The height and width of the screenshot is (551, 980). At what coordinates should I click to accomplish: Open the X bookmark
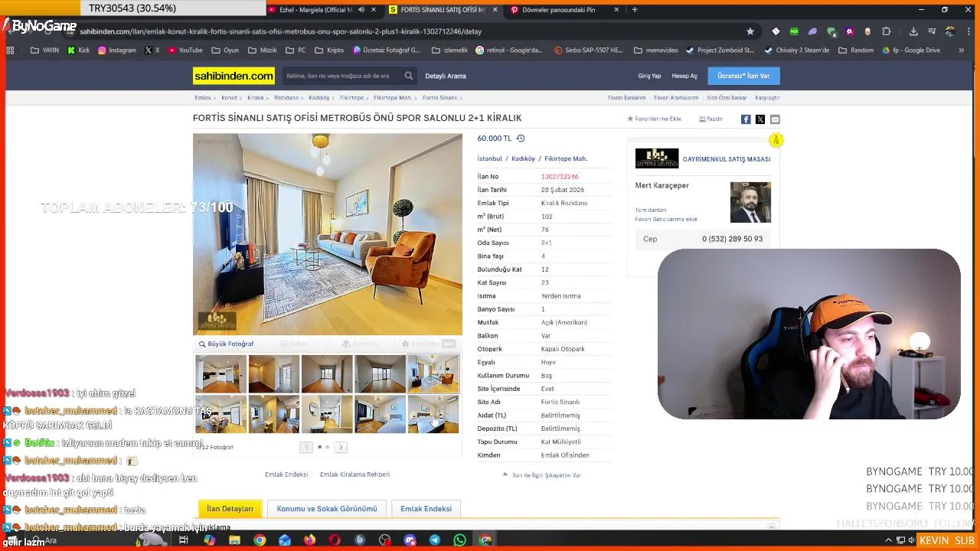pyautogui.click(x=152, y=51)
